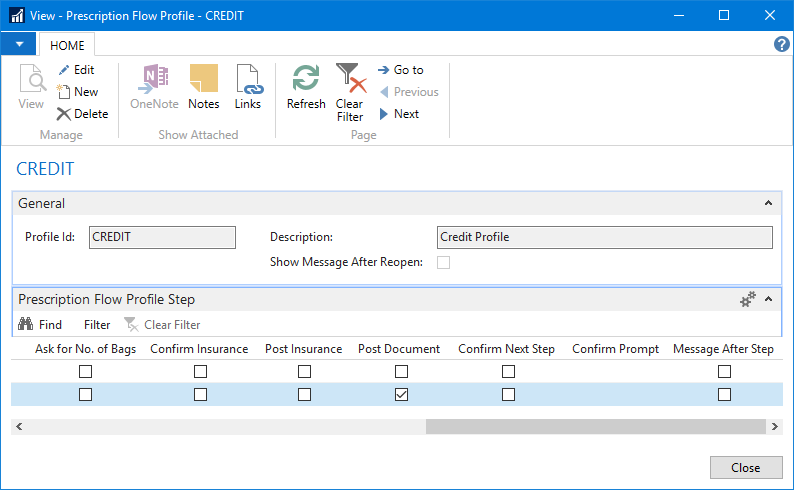Click the Edit pencil icon

64,70
